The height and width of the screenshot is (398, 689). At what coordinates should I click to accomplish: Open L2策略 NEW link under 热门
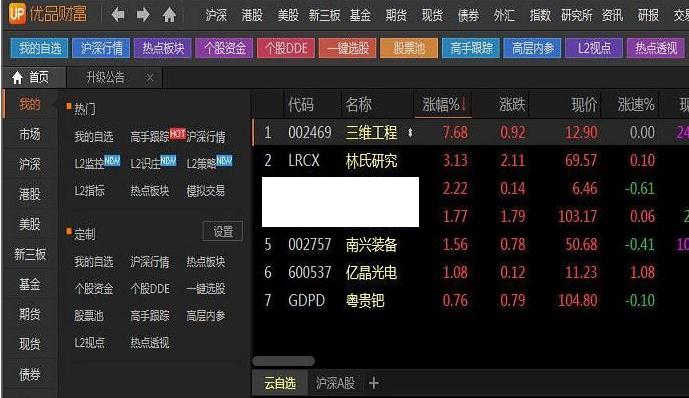[209, 163]
